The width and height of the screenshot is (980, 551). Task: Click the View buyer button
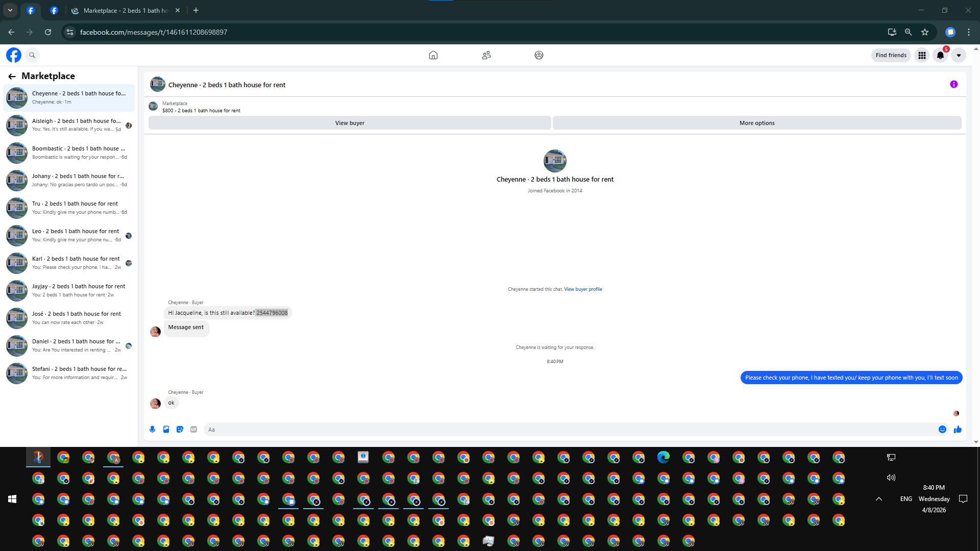click(350, 123)
